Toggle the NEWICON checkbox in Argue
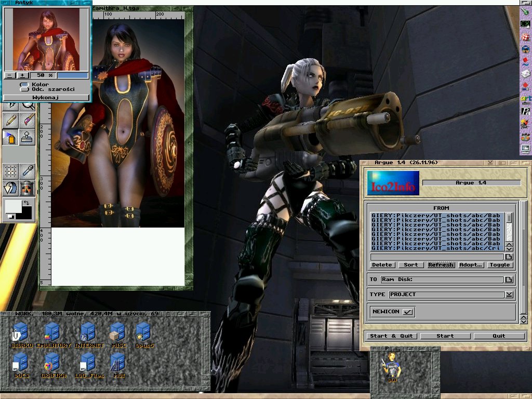The image size is (532, 399). tap(407, 312)
